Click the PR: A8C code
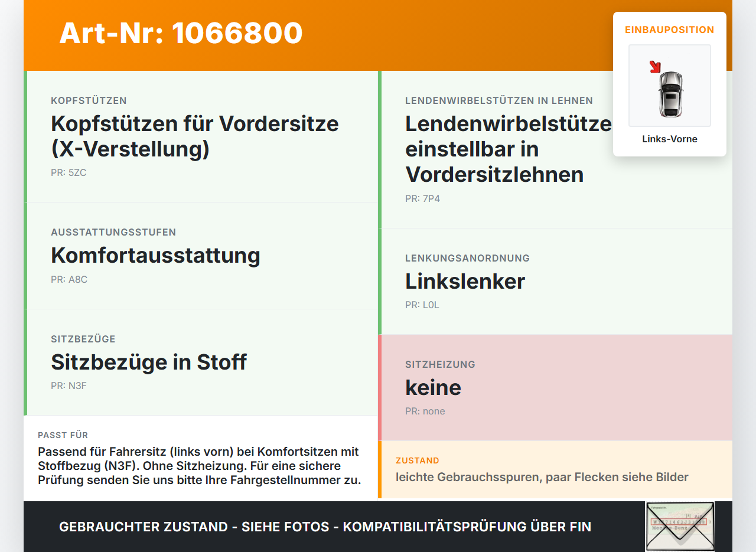The width and height of the screenshot is (756, 552). [69, 280]
